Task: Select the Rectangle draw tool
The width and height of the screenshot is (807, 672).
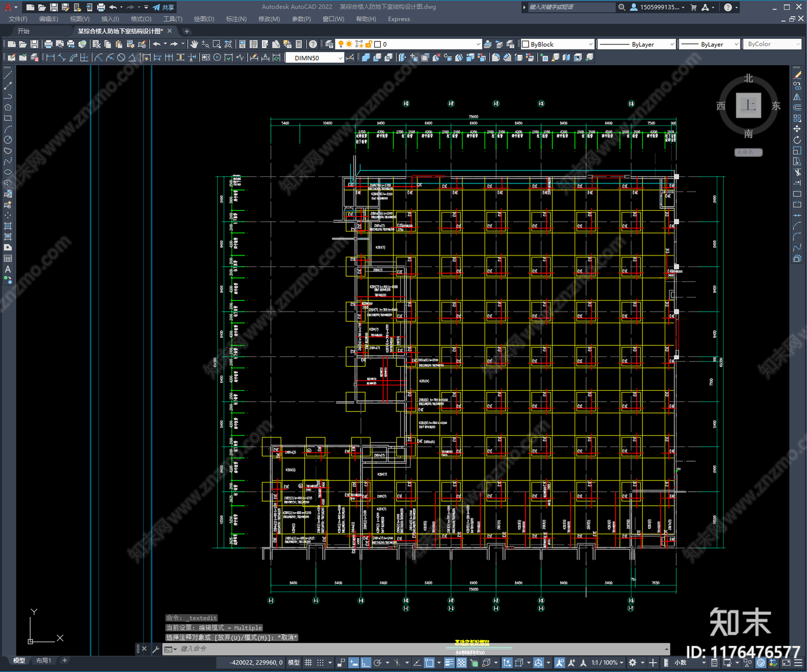Action: pos(8,118)
